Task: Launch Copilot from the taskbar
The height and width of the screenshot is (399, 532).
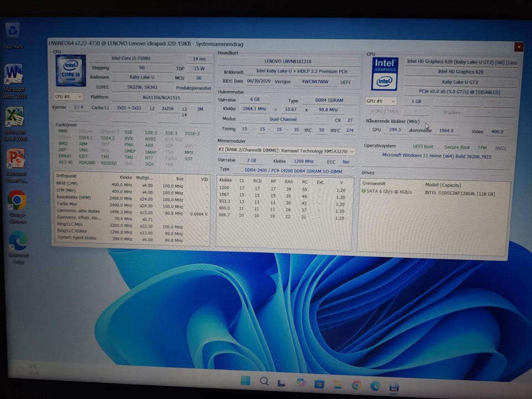Action: click(x=300, y=382)
